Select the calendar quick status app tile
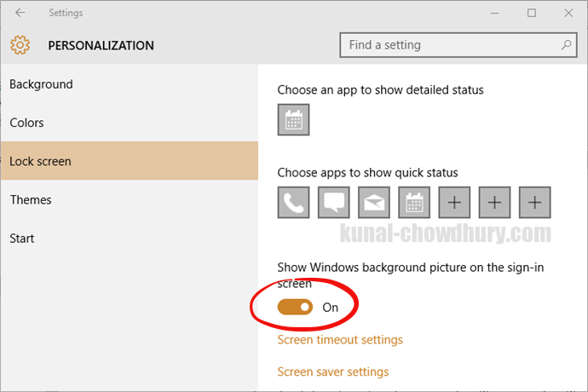The width and height of the screenshot is (588, 392). pos(414,203)
